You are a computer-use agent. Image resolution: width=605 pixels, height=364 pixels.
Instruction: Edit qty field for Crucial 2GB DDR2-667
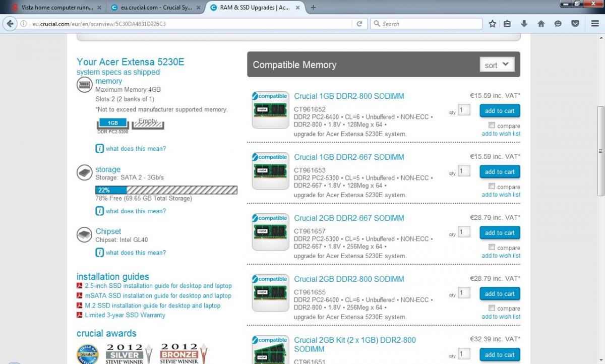464,232
